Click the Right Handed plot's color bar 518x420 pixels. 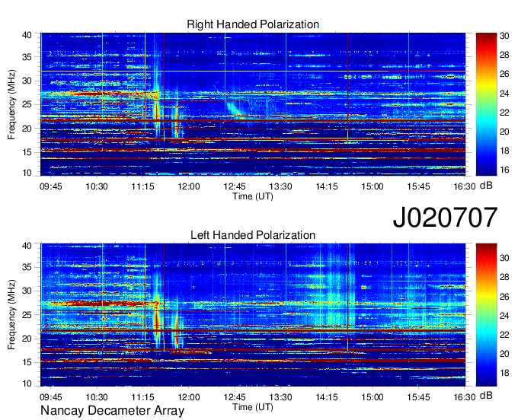click(x=486, y=104)
